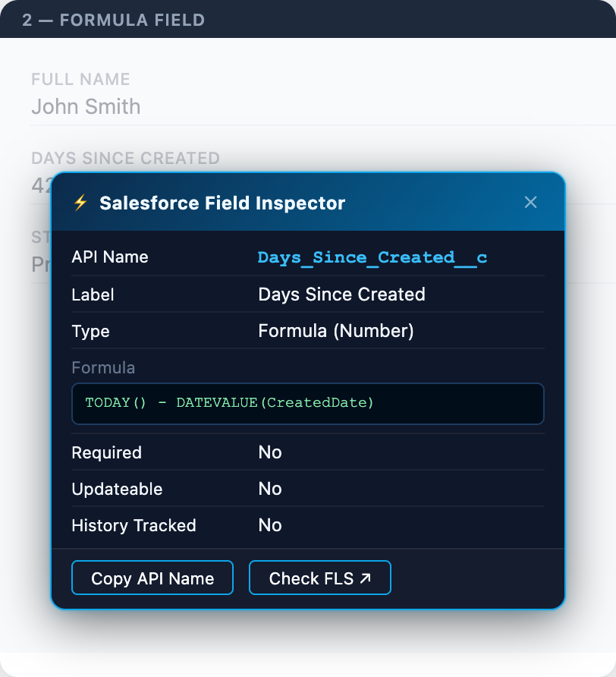Click the DAYS SINCE CREATED label
Viewport: 616px width, 677px height.
pos(126,158)
